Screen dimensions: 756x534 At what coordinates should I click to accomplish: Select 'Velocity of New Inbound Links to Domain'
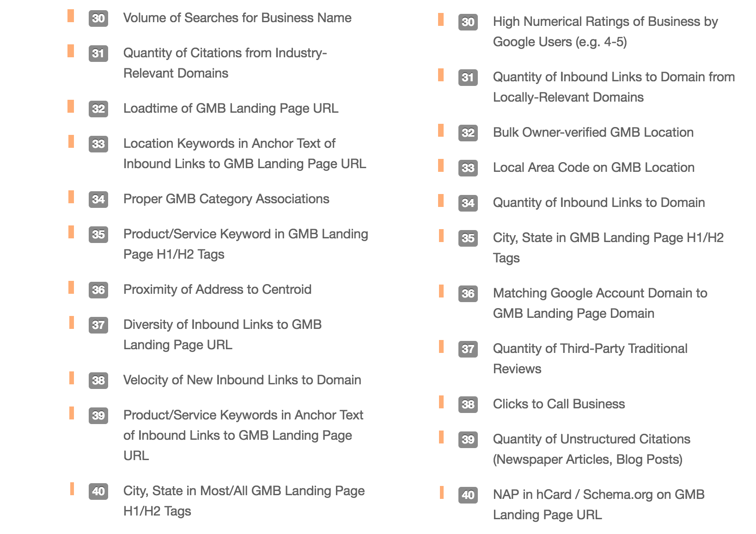[x=242, y=380]
